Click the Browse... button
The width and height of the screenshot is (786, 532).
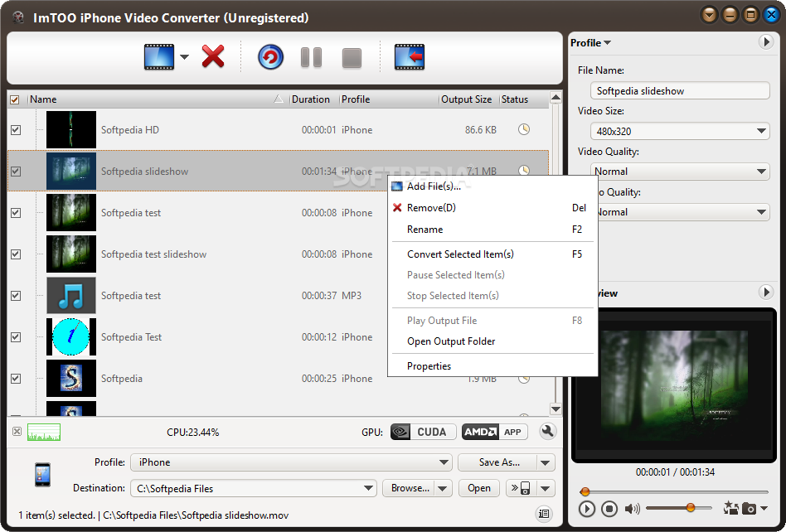coord(409,488)
